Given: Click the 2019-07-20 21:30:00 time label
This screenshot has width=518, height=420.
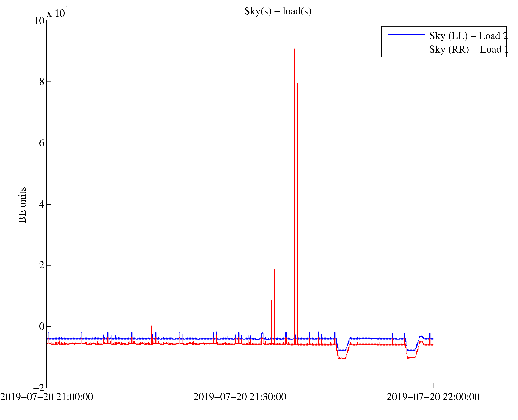Looking at the screenshot, I should 240,397.
